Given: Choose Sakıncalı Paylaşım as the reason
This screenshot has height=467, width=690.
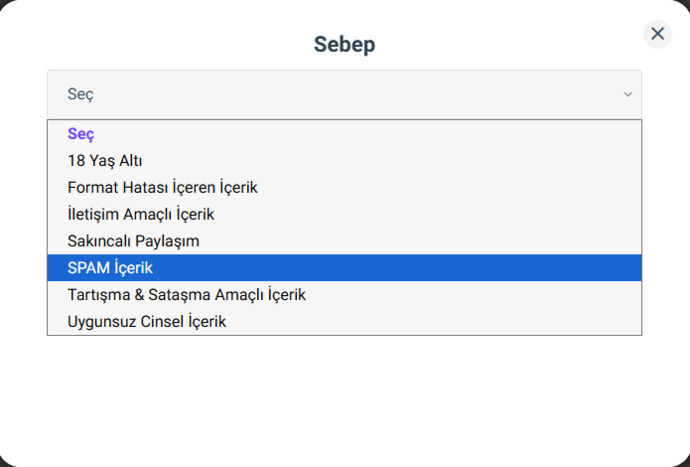Looking at the screenshot, I should pyautogui.click(x=344, y=241).
